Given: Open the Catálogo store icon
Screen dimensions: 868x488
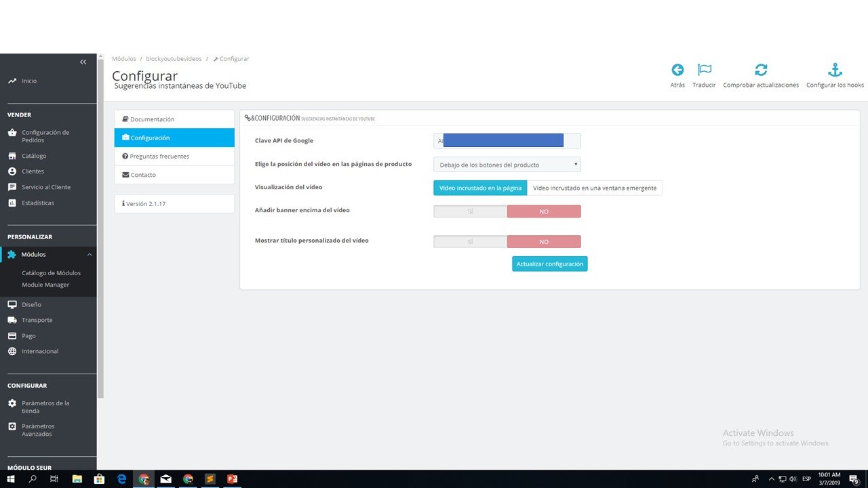Looking at the screenshot, I should 12,156.
